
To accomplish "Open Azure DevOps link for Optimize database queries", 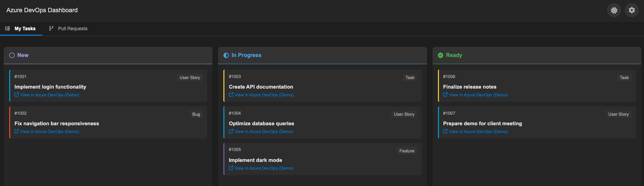I will 261,132.
